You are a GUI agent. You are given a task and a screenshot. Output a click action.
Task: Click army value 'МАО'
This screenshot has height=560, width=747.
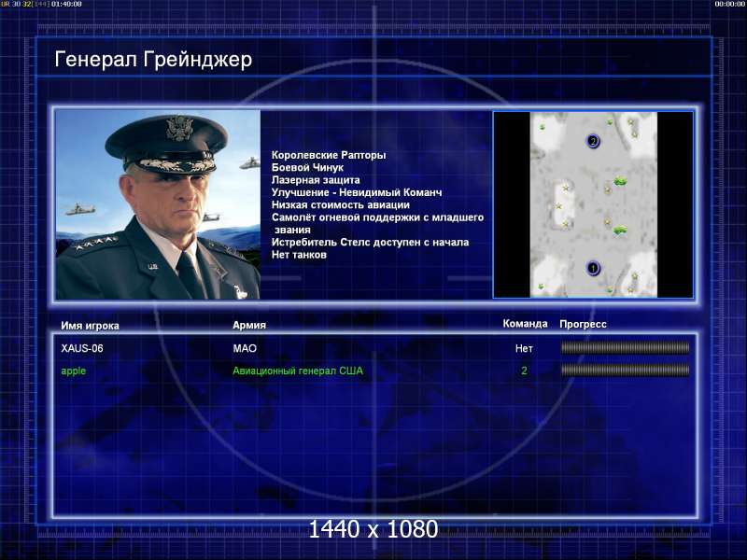245,348
